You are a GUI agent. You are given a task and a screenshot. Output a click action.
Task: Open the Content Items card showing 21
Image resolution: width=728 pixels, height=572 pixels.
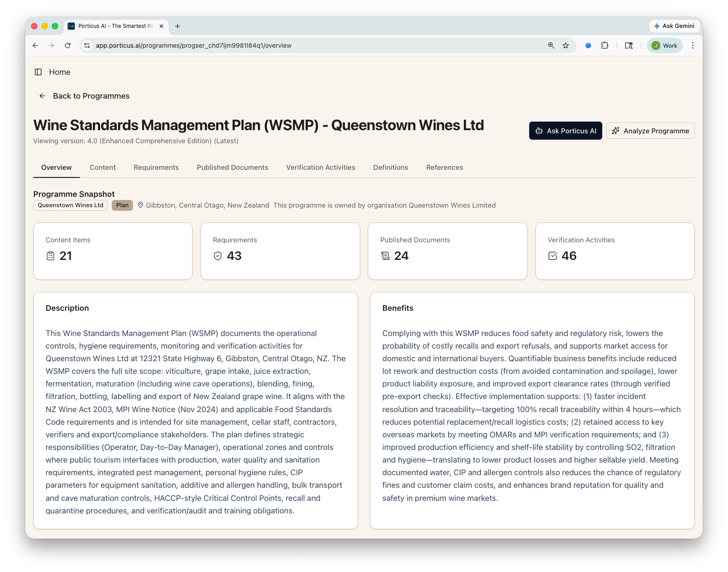click(x=113, y=251)
